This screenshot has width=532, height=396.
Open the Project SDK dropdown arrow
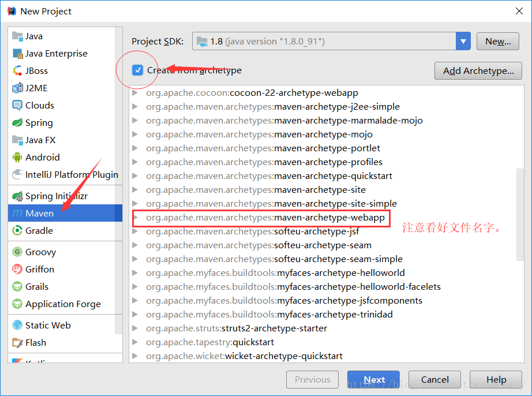[463, 41]
